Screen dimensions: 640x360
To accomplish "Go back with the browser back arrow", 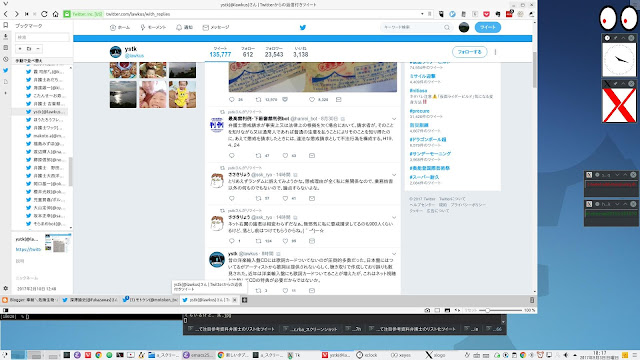I will click(x=6, y=14).
